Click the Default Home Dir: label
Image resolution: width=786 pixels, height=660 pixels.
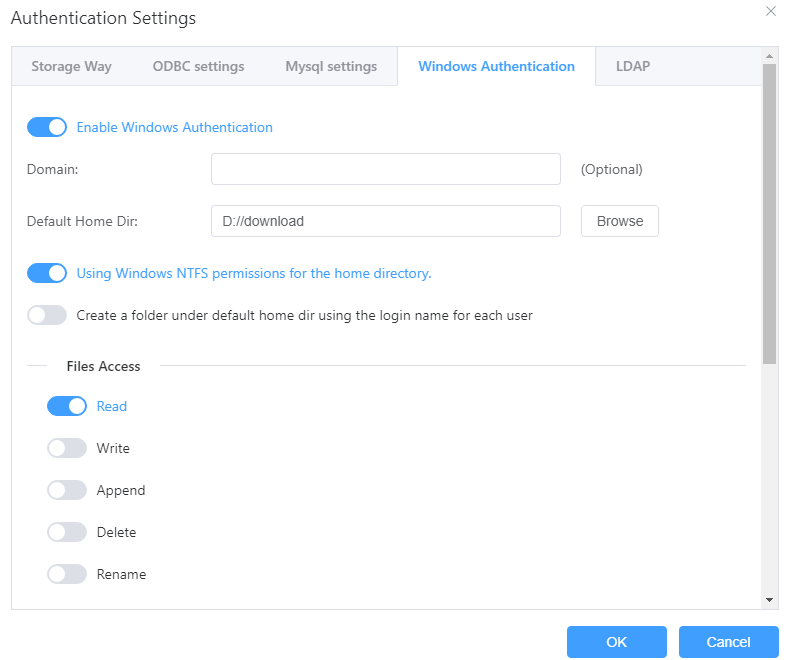[82, 222]
